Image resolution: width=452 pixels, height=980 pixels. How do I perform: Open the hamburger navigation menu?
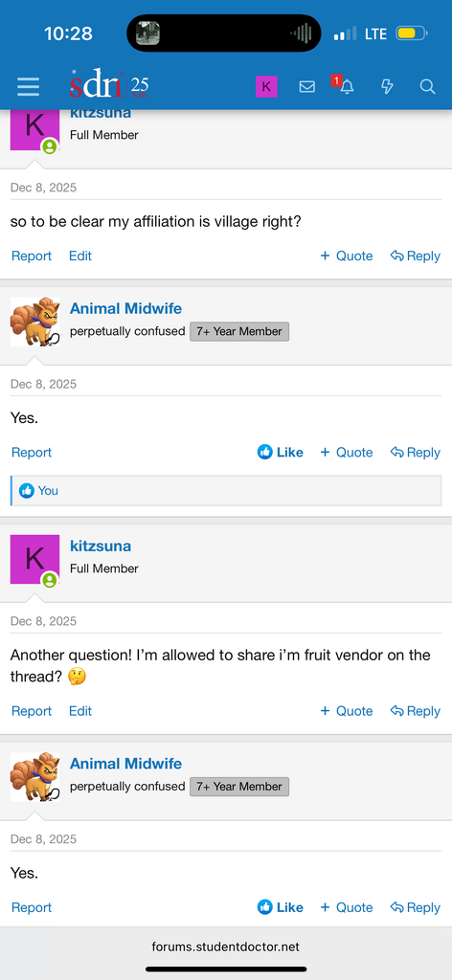(28, 86)
